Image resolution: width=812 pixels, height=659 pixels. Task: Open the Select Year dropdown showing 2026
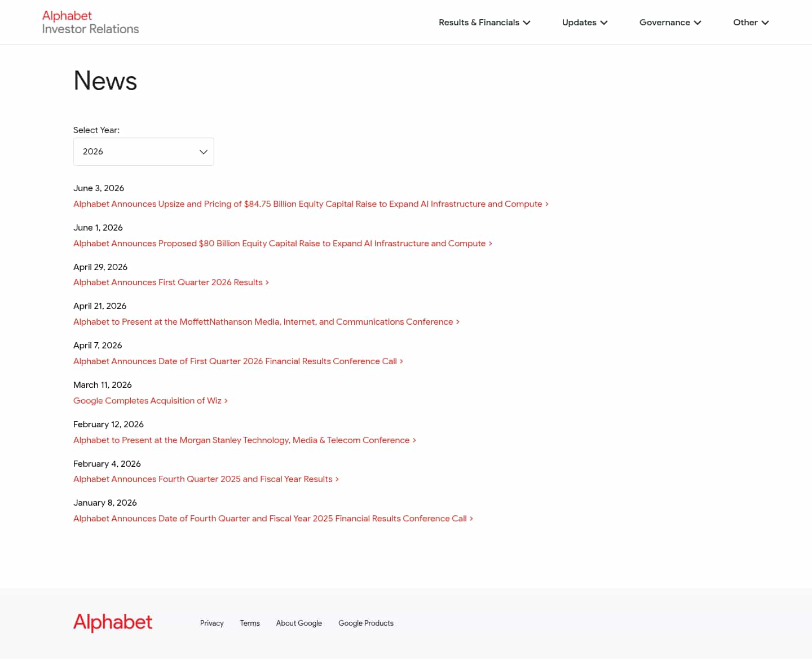coord(144,152)
